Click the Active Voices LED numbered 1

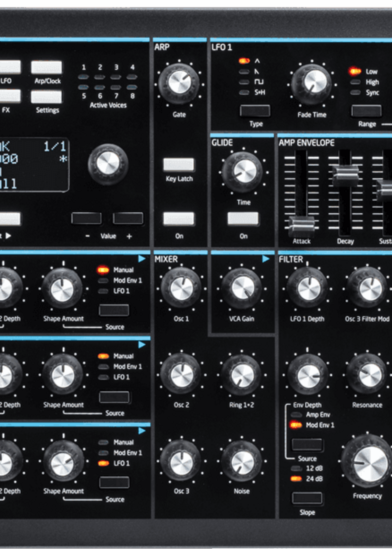pyautogui.click(x=83, y=77)
